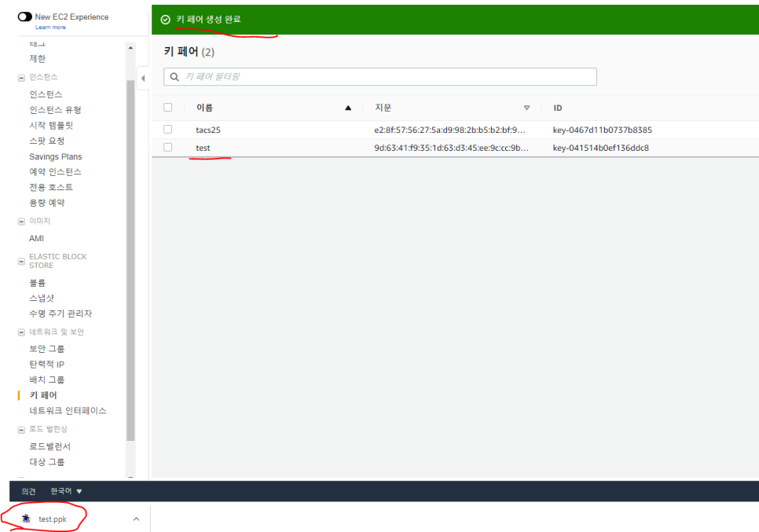Image resolution: width=759 pixels, height=532 pixels.
Task: Open 네트워크 인터페이스 in the sidebar
Action: click(68, 410)
